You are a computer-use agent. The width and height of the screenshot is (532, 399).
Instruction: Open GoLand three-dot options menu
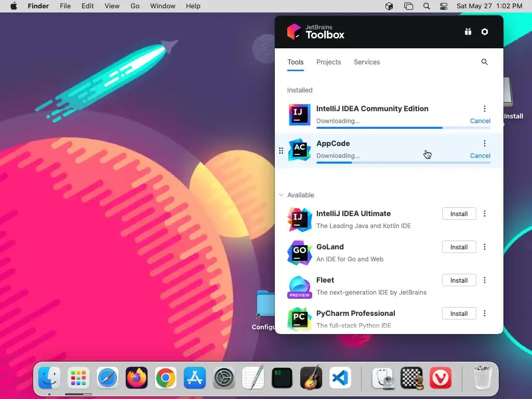coord(485,247)
